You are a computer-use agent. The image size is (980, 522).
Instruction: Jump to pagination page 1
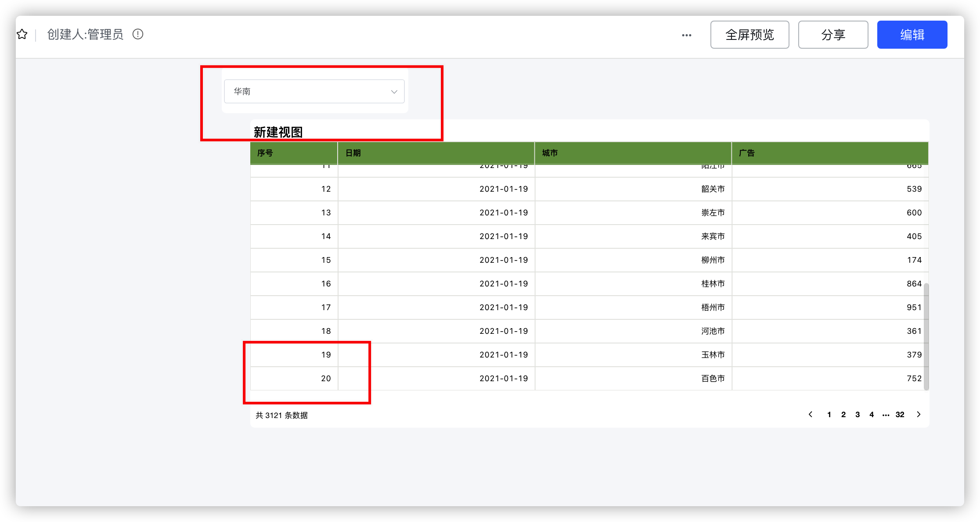click(829, 415)
